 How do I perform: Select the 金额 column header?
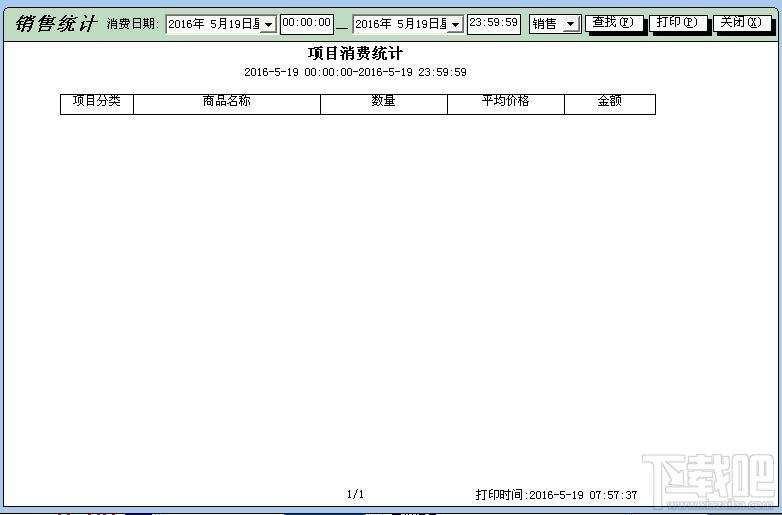click(x=609, y=103)
